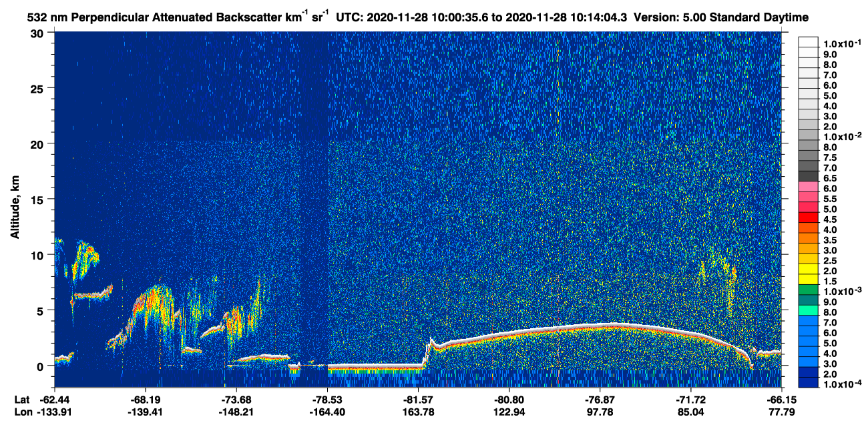
Task: Pick the mint green swatch below the 9.0 label
Action: [809, 311]
